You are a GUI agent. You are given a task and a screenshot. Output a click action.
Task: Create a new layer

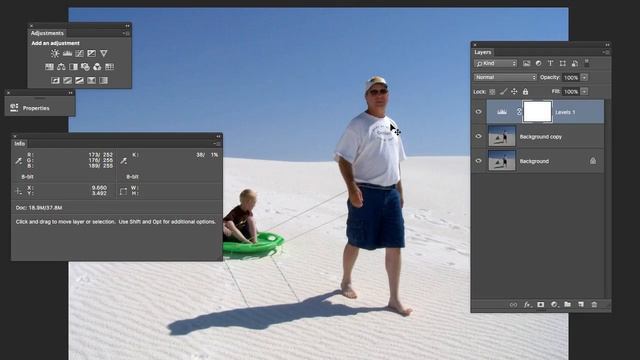coord(581,304)
